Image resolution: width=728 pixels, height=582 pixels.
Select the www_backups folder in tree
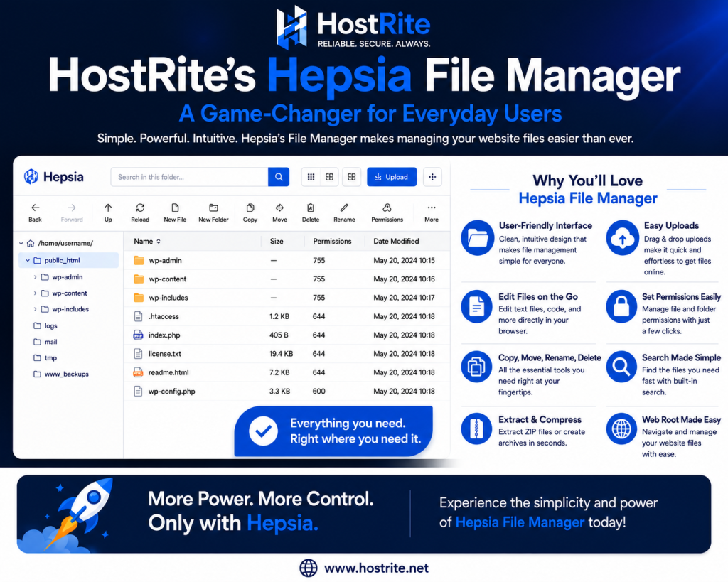coord(61,374)
